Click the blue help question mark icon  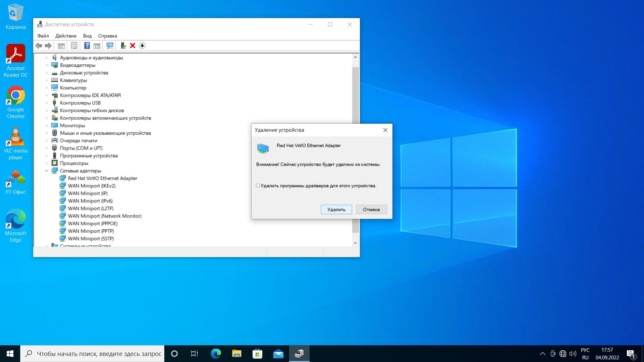tap(87, 46)
